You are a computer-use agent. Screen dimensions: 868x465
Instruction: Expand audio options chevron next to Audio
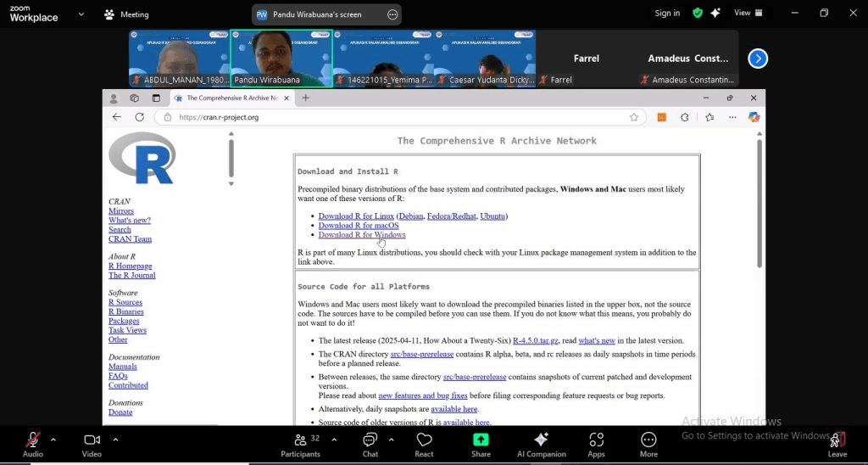click(x=53, y=440)
